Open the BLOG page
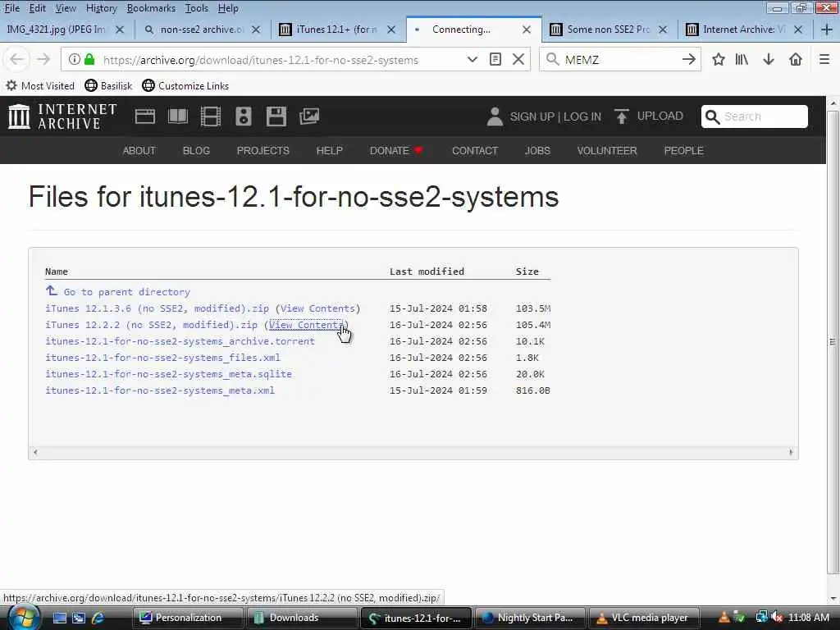The width and height of the screenshot is (840, 630). point(196,151)
